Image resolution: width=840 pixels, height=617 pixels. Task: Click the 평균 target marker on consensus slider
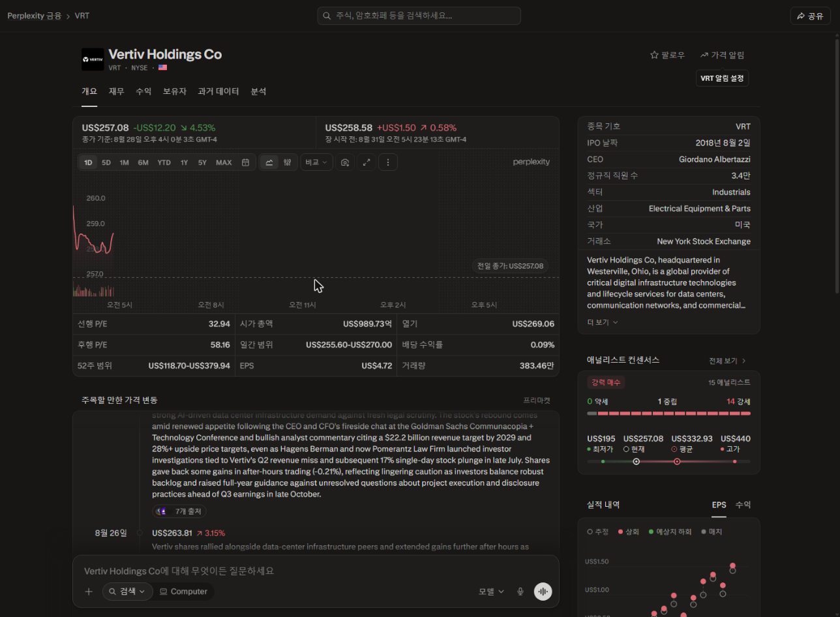[x=677, y=462]
